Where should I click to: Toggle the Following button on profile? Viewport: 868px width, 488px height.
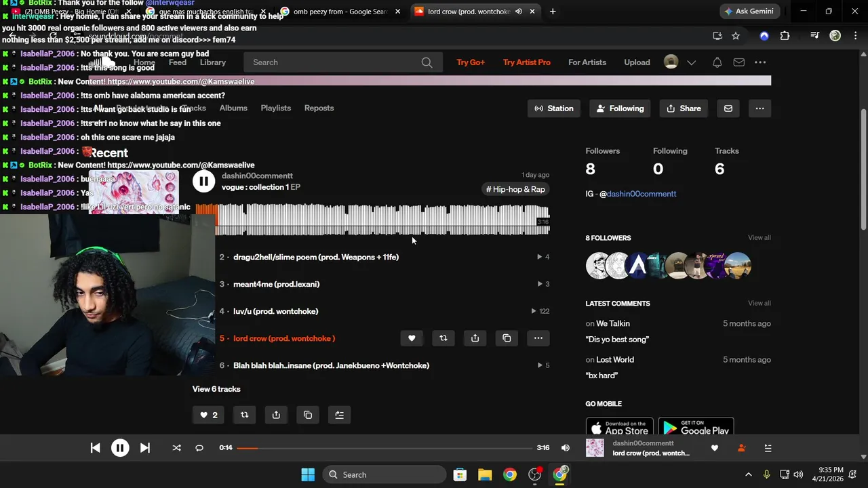620,108
